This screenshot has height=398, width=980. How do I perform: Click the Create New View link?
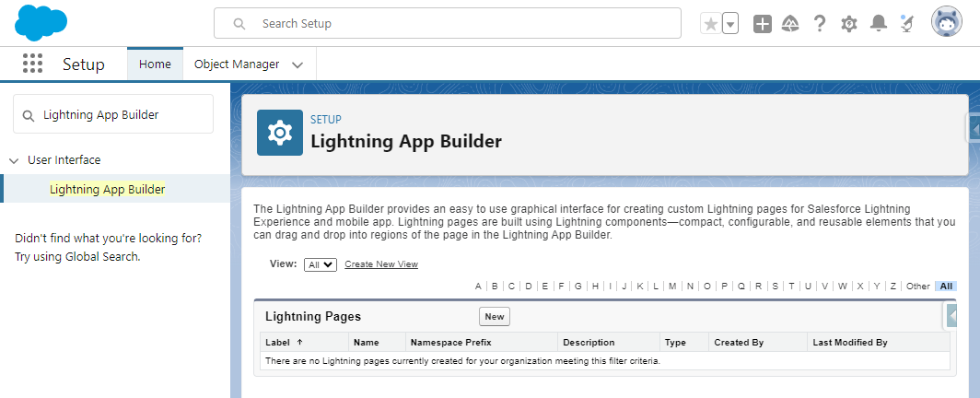(x=381, y=264)
